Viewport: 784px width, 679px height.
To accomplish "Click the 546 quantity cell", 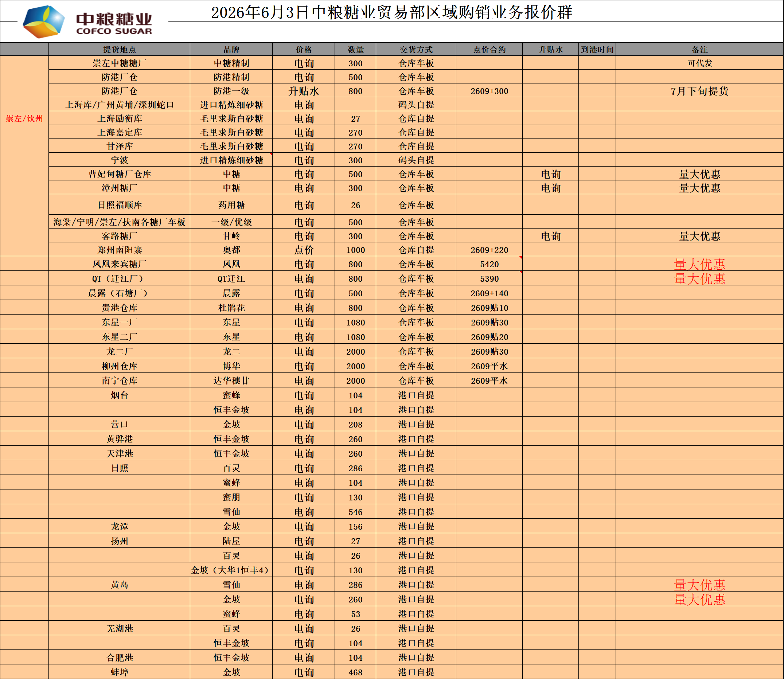I will click(x=355, y=512).
